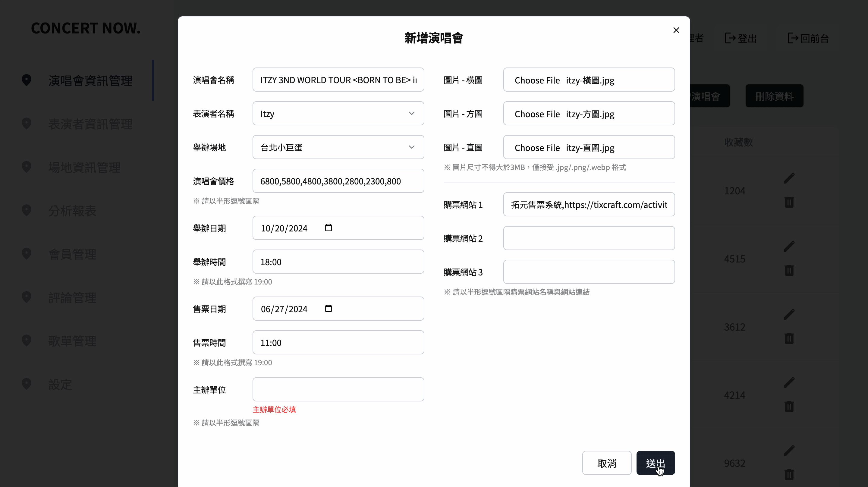
Task: Click edit pencil icon beside 3612 row
Action: pos(789,314)
